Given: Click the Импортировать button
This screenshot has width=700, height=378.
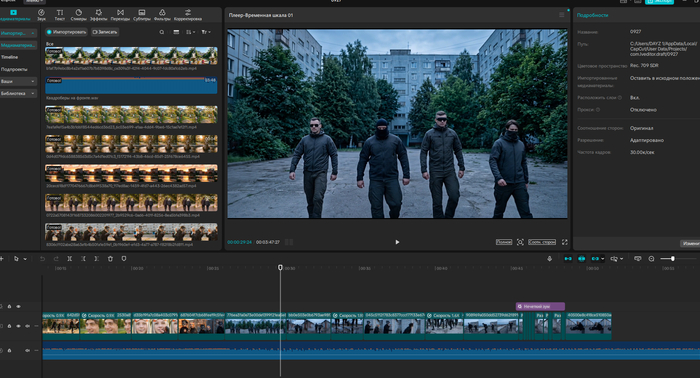Looking at the screenshot, I should (66, 32).
